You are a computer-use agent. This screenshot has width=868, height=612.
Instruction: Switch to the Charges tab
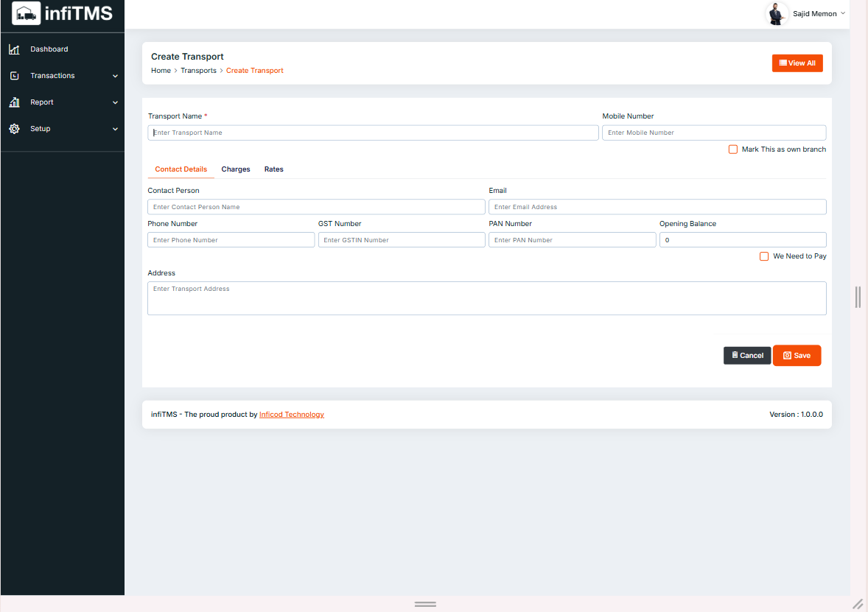coord(236,169)
